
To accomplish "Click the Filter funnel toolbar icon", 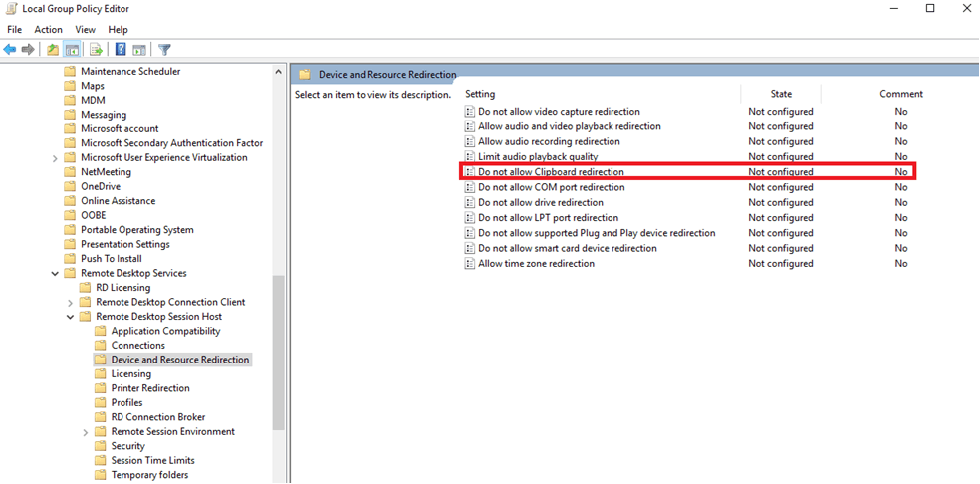I will click(164, 50).
